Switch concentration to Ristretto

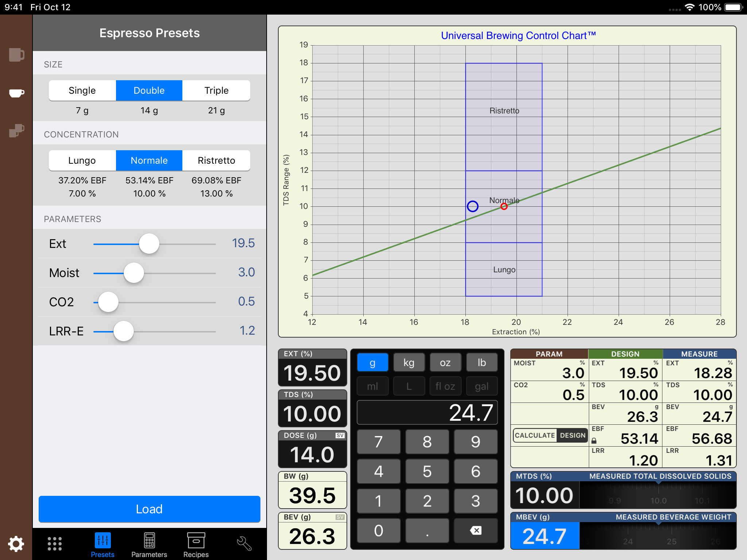pos(216,160)
